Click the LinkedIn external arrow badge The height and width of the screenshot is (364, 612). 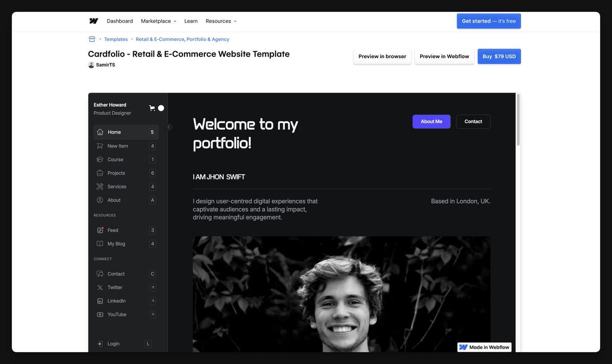pyautogui.click(x=152, y=301)
